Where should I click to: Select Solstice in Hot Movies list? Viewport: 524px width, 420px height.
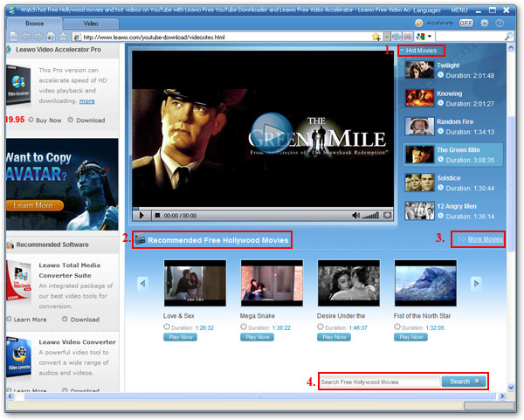(453, 182)
